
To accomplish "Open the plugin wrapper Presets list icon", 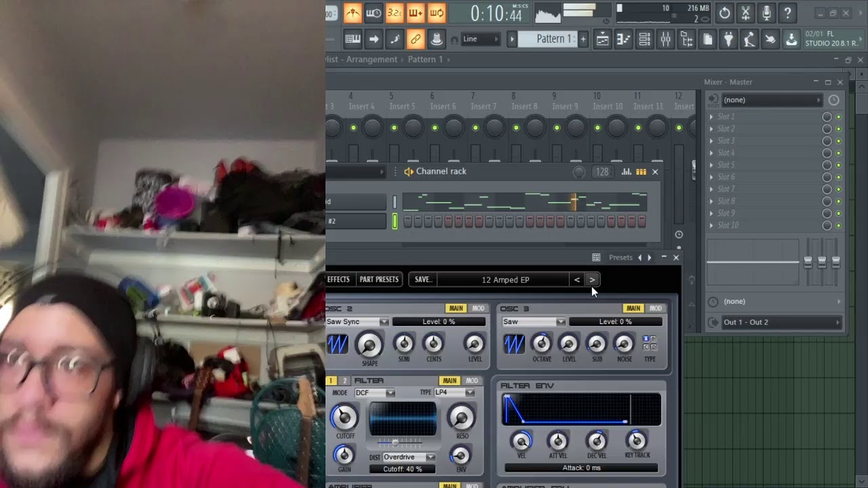I will 596,258.
